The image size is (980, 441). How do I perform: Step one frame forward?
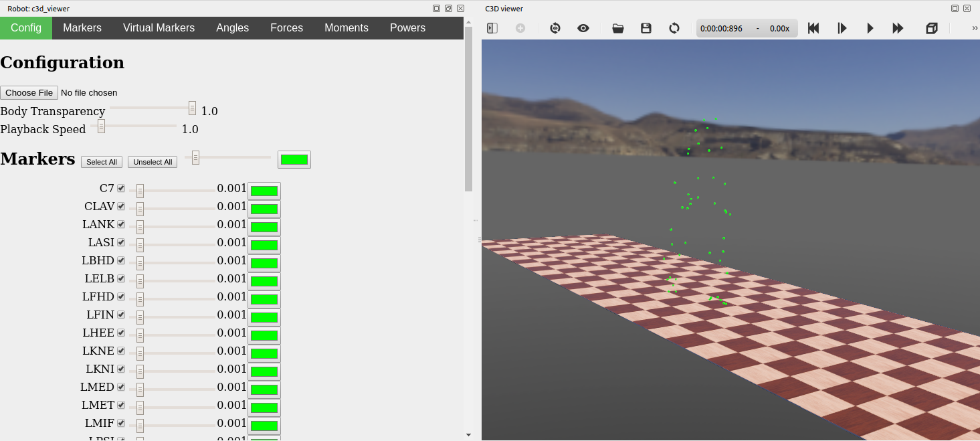tap(842, 28)
